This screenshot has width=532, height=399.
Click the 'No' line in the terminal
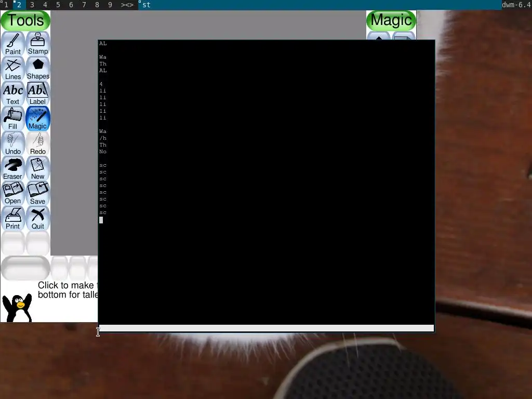click(x=103, y=152)
